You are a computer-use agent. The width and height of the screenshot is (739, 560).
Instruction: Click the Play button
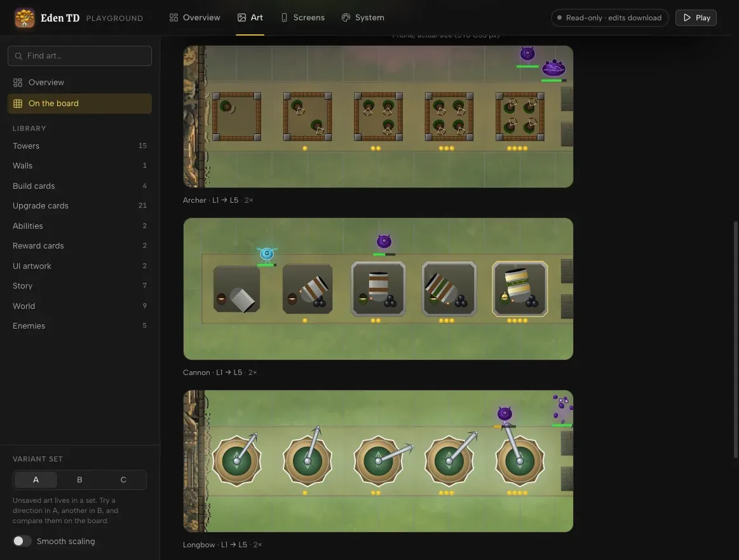(696, 18)
